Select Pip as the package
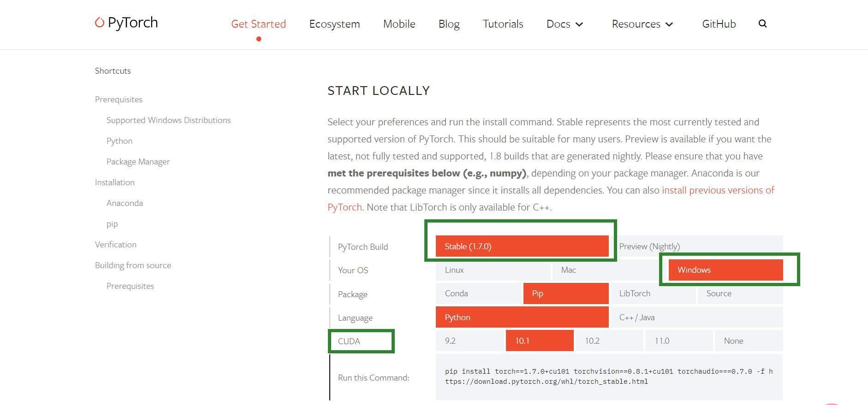Image resolution: width=868 pixels, height=405 pixels. [566, 293]
